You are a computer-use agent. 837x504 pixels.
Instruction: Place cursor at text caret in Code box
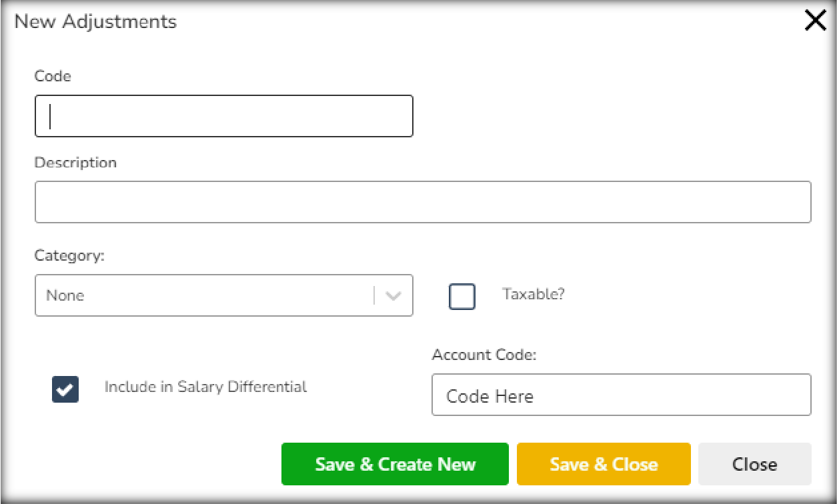click(51, 117)
